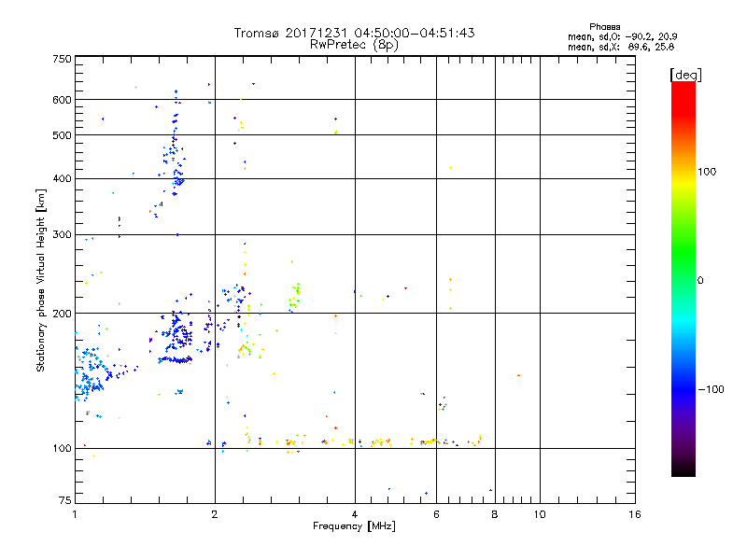Click the y-axis '500' tick label
The width and height of the screenshot is (747, 560).
[x=62, y=135]
